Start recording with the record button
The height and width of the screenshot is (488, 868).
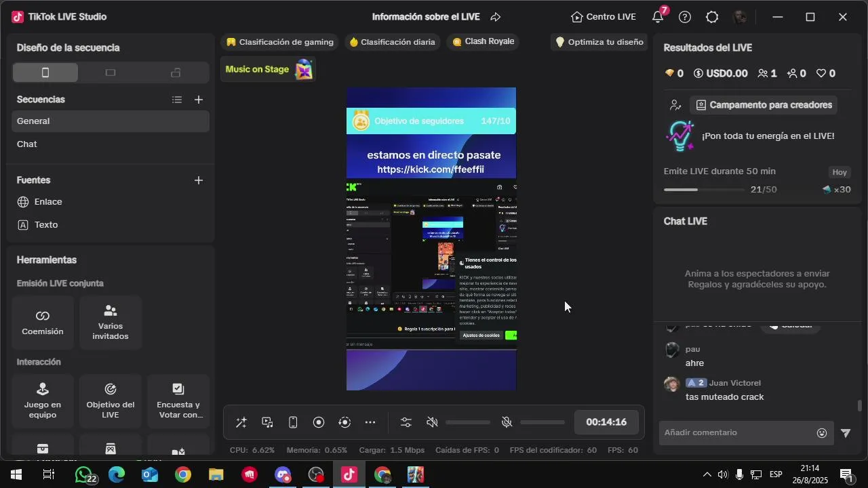click(319, 422)
